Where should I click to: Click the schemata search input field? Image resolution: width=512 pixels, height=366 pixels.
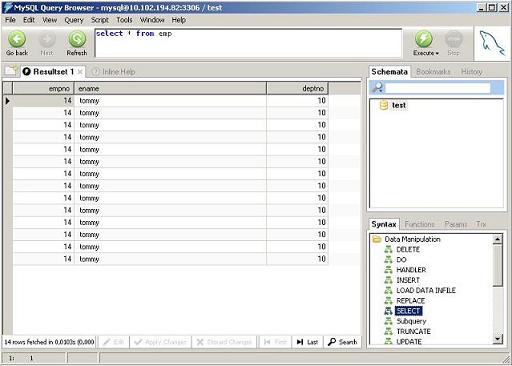point(437,88)
